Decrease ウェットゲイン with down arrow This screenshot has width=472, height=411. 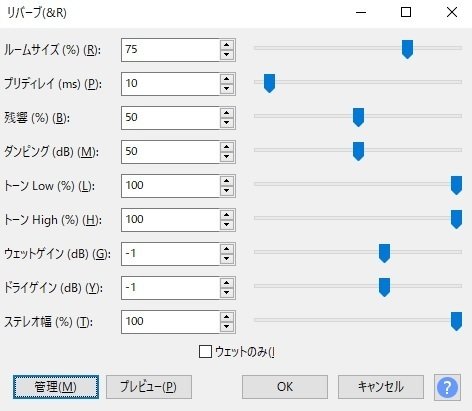[x=227, y=259]
